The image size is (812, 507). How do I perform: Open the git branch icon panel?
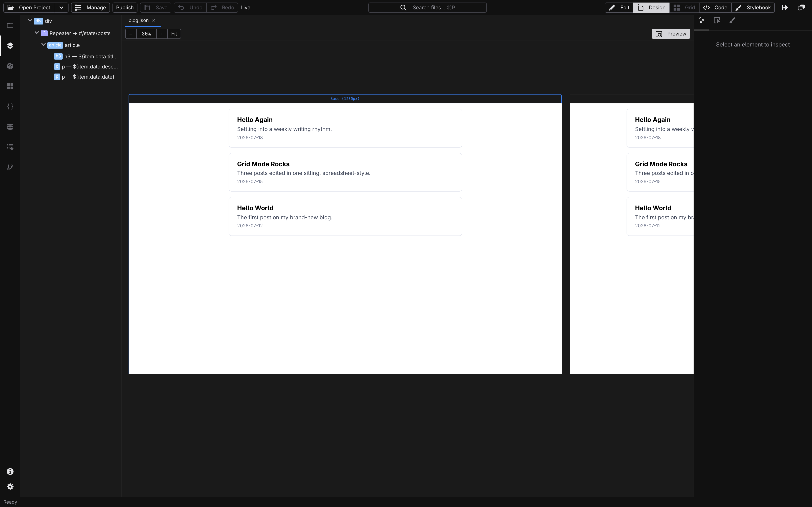(x=10, y=167)
